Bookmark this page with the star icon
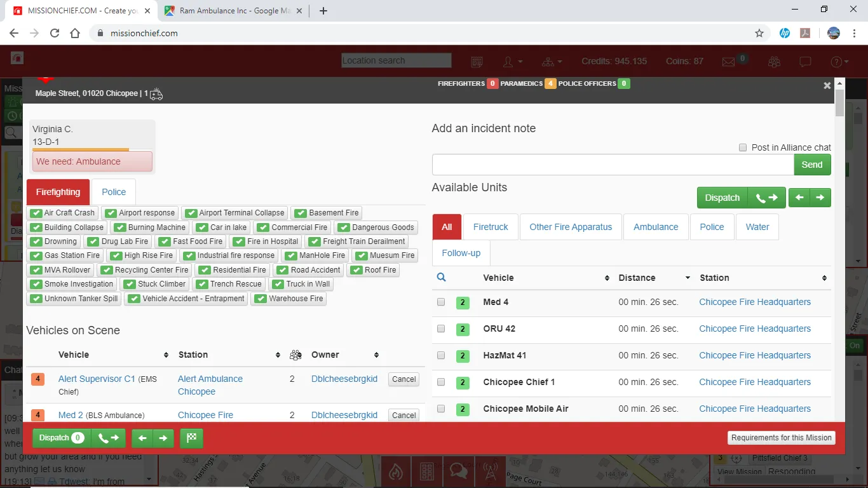The height and width of the screenshot is (488, 868). click(759, 33)
